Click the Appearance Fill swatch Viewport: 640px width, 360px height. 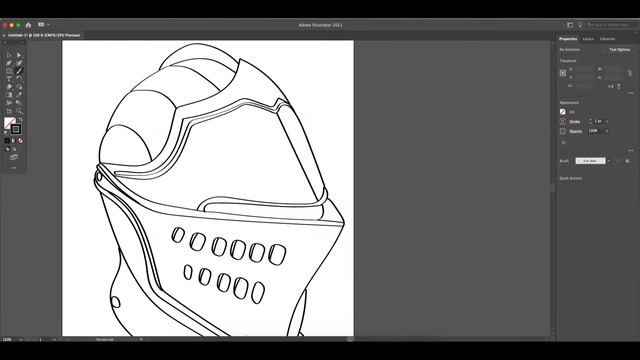coord(563,112)
